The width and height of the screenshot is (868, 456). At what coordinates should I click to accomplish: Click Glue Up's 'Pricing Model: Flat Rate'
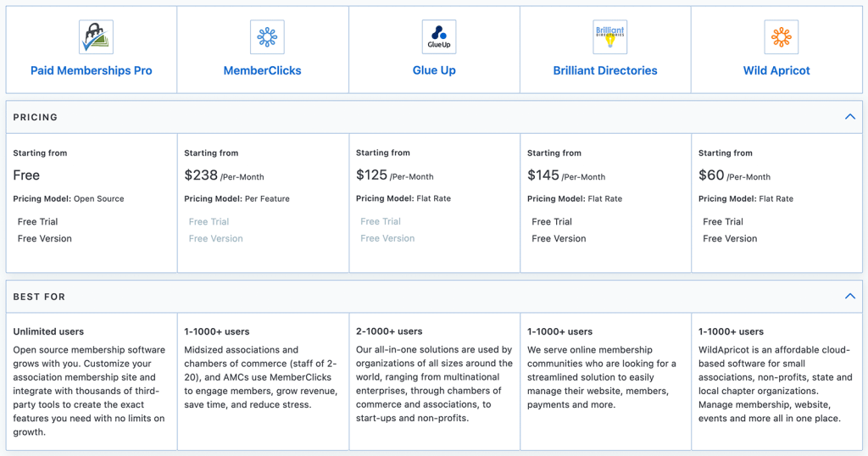point(403,198)
